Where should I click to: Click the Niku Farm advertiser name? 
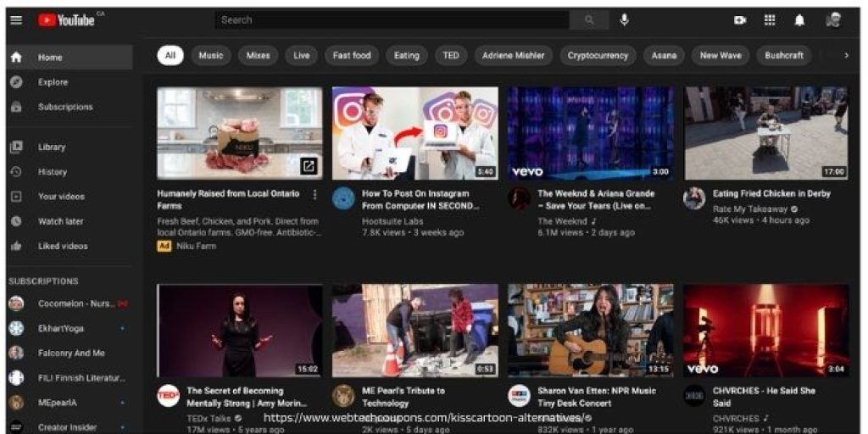[196, 247]
